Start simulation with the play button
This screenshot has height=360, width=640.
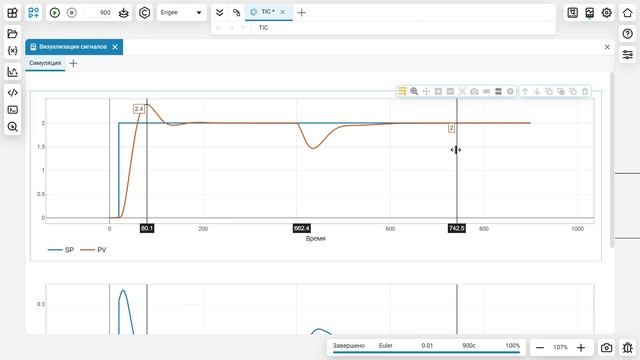(55, 13)
